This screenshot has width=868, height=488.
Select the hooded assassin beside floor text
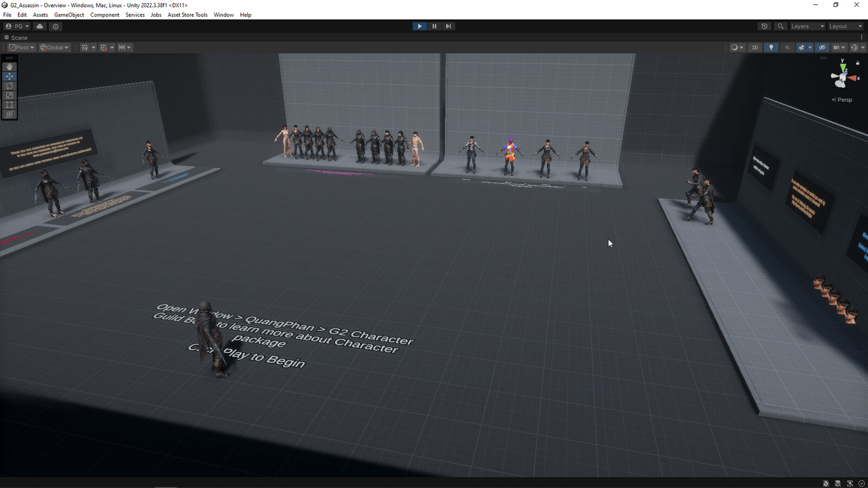point(210,339)
